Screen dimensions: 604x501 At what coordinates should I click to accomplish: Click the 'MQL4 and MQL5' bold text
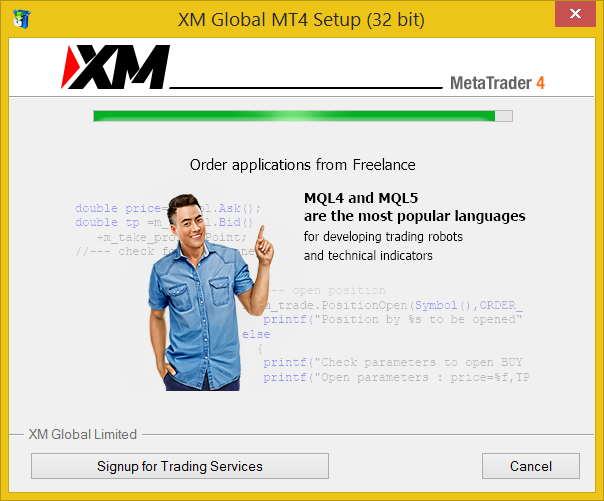click(361, 198)
